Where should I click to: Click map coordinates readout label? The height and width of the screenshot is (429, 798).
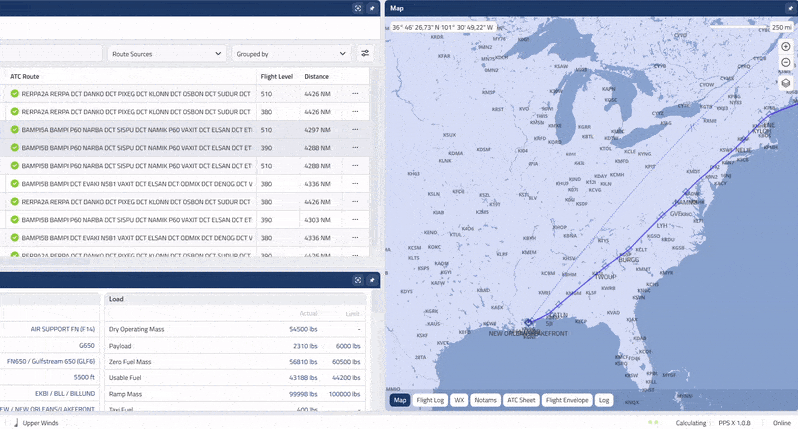tap(442, 27)
